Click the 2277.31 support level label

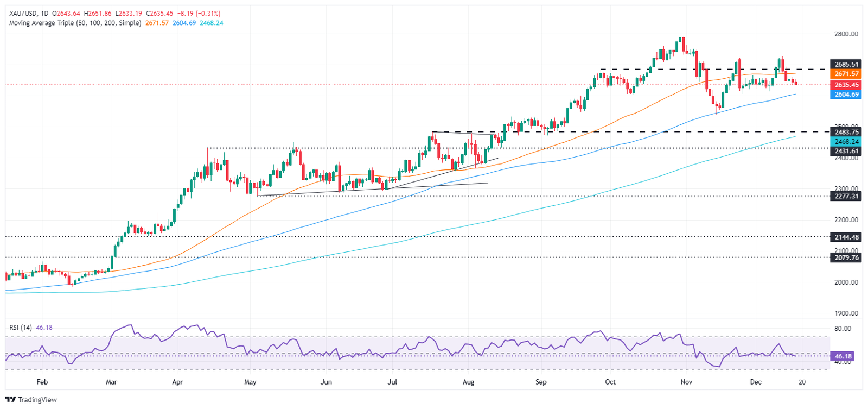(846, 196)
